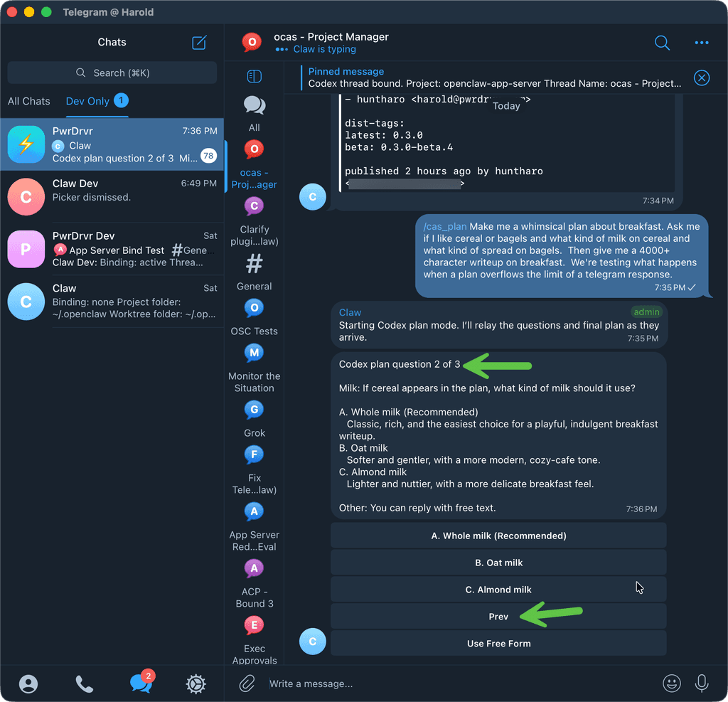Select Use Free Form option
This screenshot has height=702, width=728.
[x=498, y=644]
